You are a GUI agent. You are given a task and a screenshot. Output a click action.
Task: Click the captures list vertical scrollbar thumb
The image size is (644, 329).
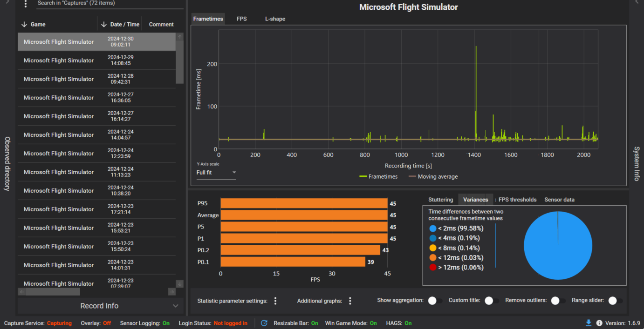(180, 62)
